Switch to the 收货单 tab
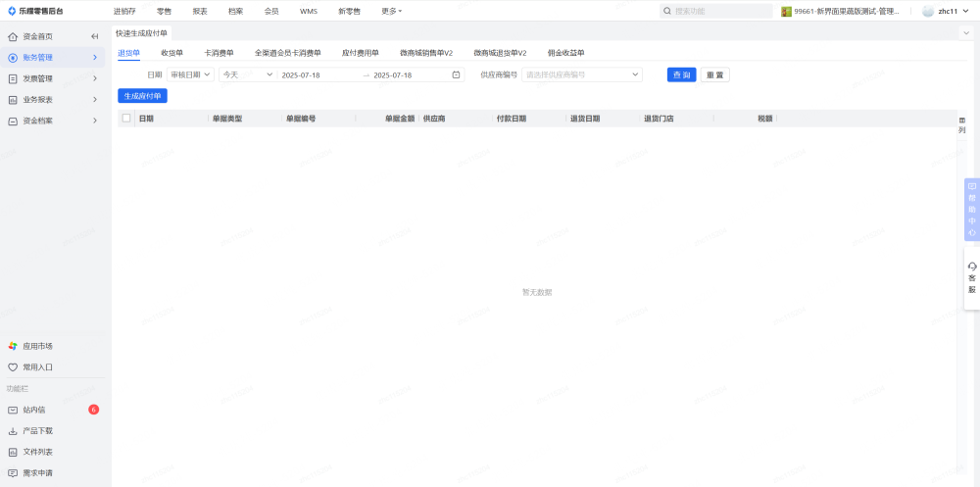The width and height of the screenshot is (980, 487). [x=171, y=53]
